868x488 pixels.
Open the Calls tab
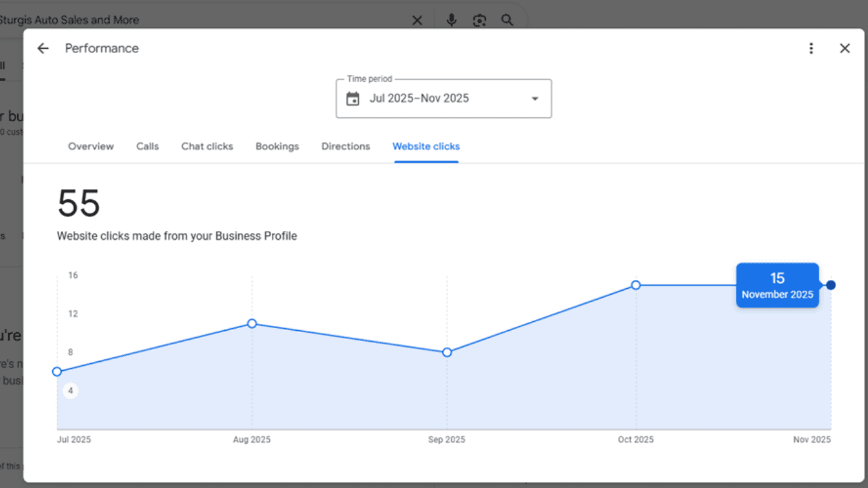pos(147,146)
